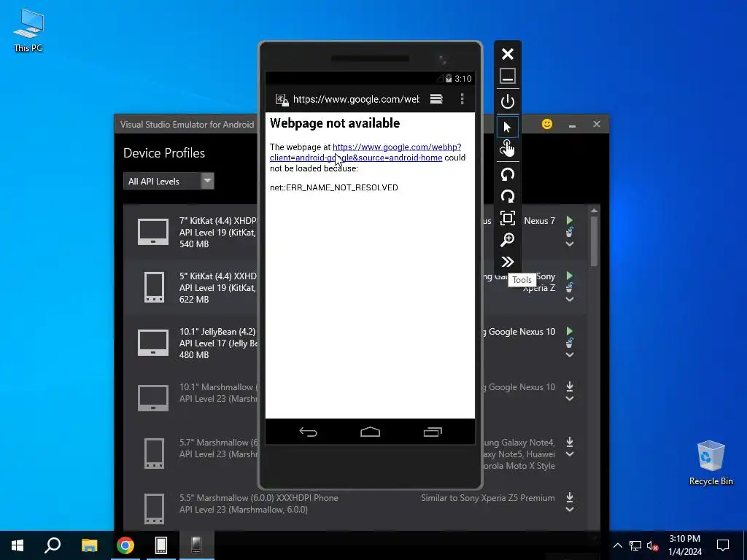The height and width of the screenshot is (560, 747).
Task: Switch to multi-touch input mode
Action: [x=508, y=149]
